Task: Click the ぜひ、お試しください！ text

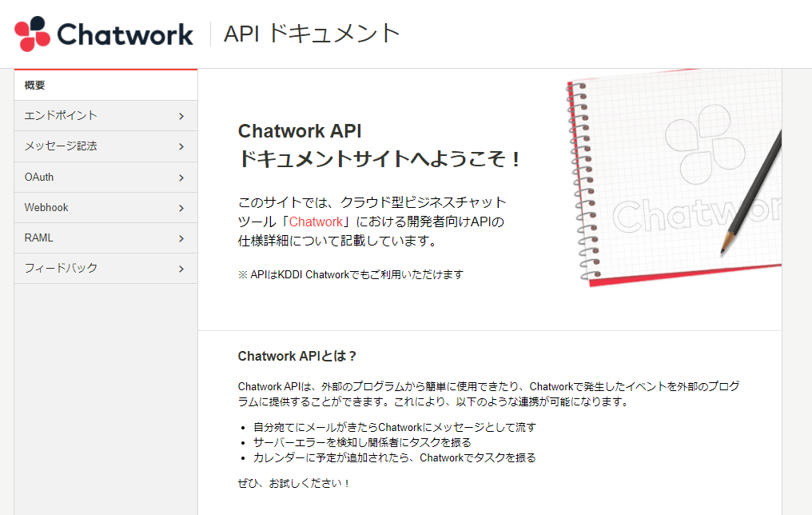Action: 294,483
